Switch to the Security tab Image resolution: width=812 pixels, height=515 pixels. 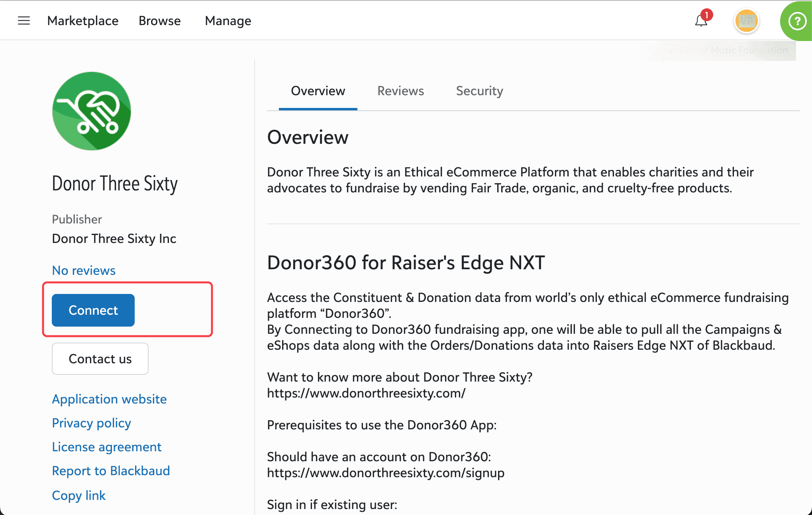(x=479, y=91)
